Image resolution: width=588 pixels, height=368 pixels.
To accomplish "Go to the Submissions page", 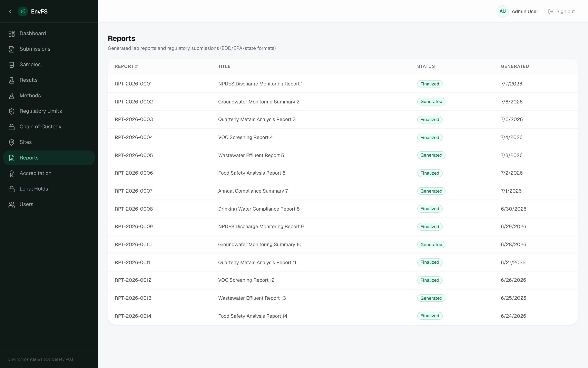I will coord(49,49).
